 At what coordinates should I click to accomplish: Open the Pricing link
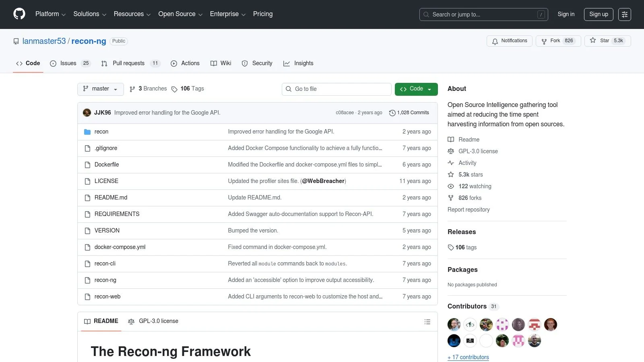pos(263,14)
